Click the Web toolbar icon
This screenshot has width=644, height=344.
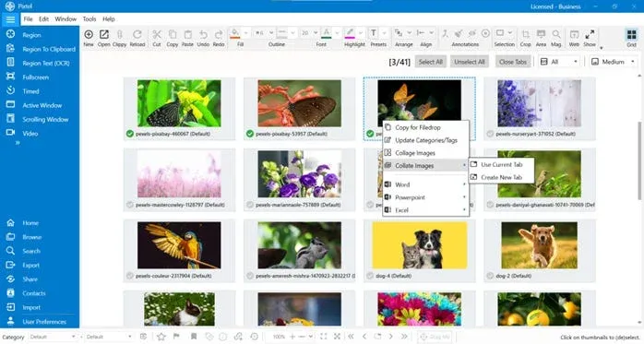click(574, 34)
